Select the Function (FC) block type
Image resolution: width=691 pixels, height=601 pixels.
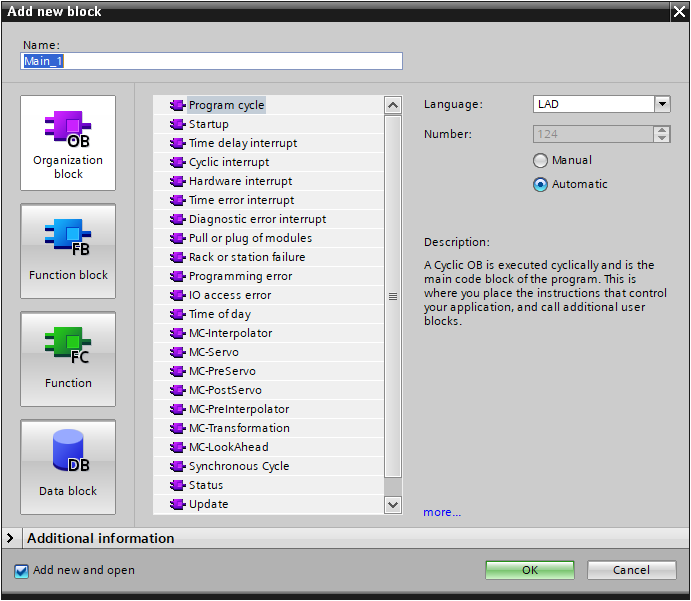68,359
